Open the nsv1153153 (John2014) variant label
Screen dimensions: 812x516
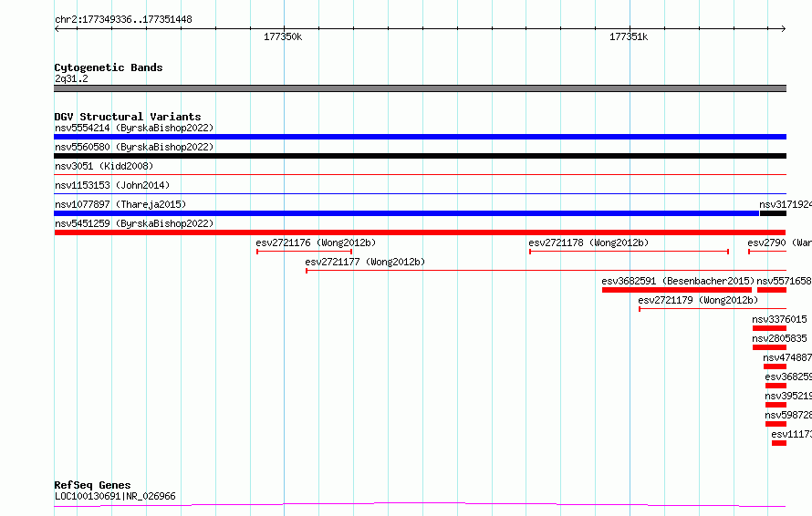[112, 185]
